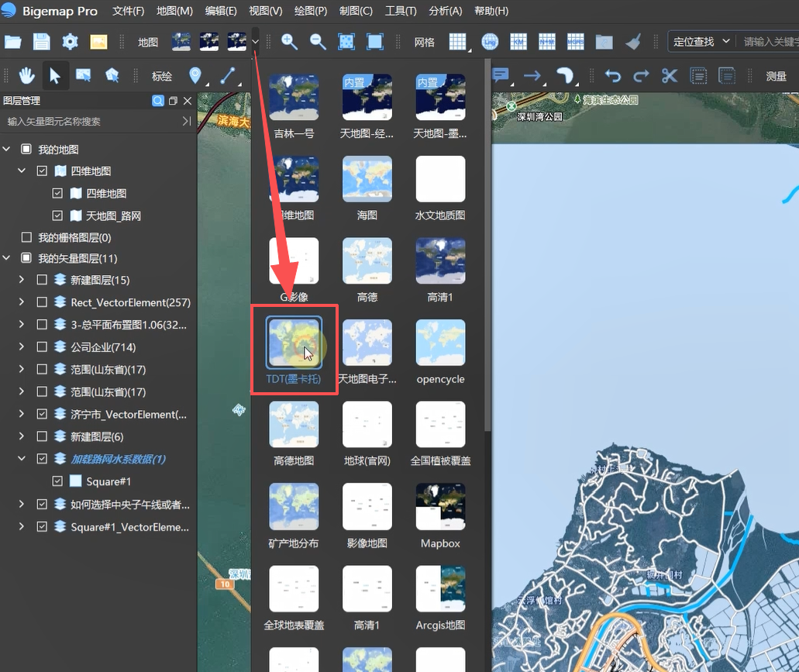Collapse the 我的地图 tree node
This screenshot has width=799, height=672.
pyautogui.click(x=6, y=149)
